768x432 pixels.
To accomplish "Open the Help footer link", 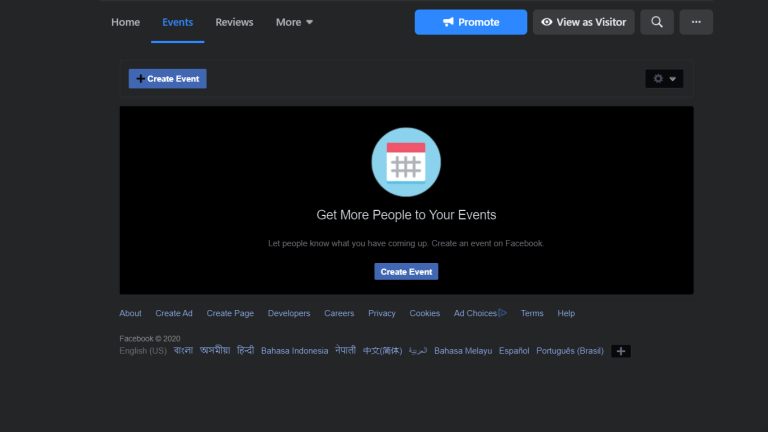I will (566, 313).
